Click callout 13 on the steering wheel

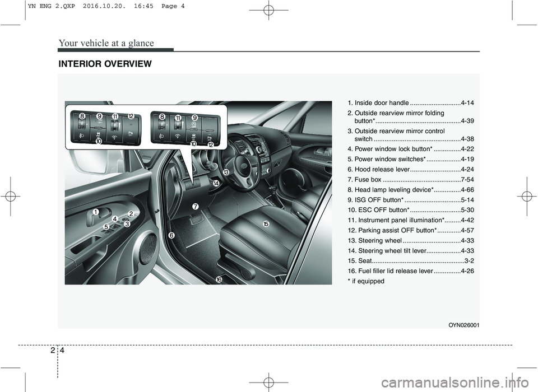[225, 172]
